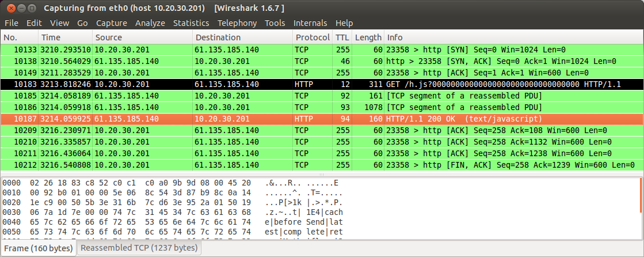Click length value 311

[375, 84]
